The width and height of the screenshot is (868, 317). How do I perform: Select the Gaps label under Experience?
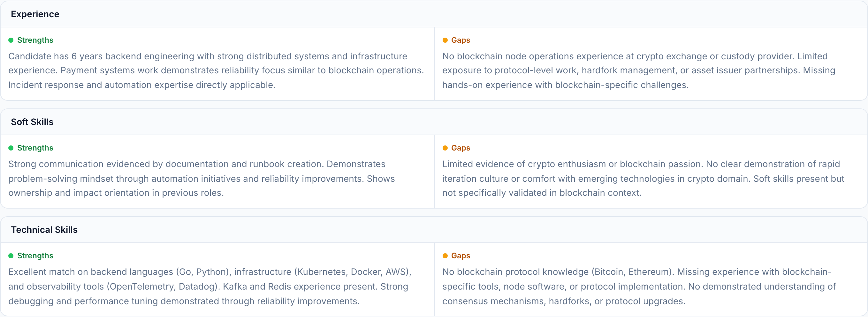pos(460,41)
